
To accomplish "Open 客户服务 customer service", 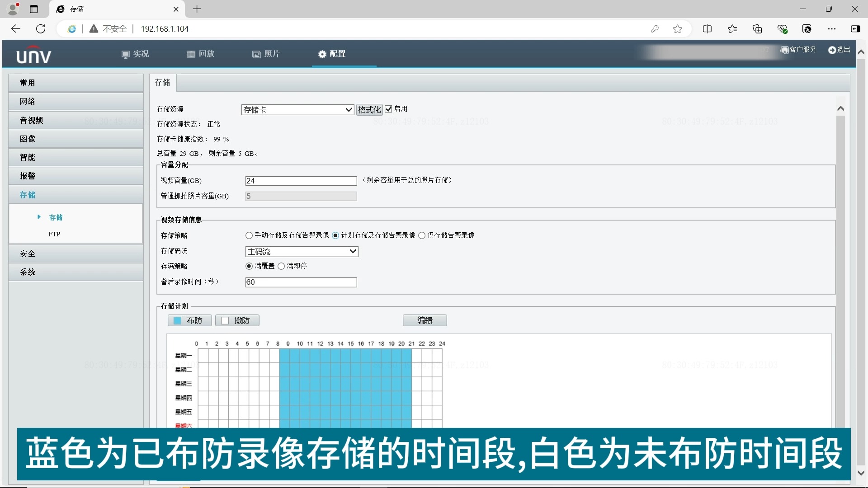I will coord(798,50).
